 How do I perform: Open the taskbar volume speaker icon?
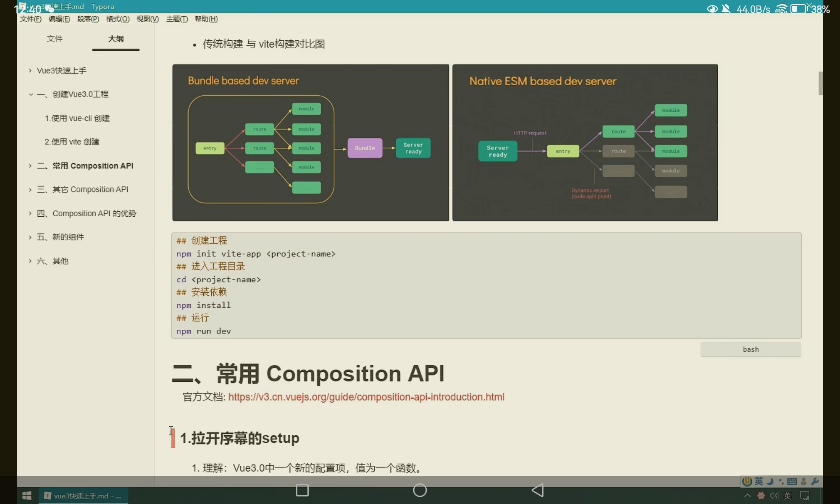(774, 496)
